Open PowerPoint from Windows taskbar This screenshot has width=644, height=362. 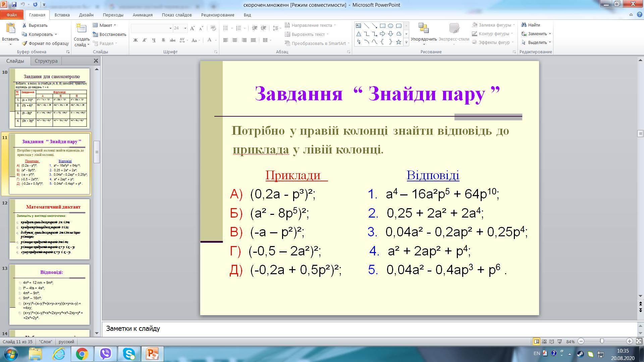pyautogui.click(x=152, y=354)
